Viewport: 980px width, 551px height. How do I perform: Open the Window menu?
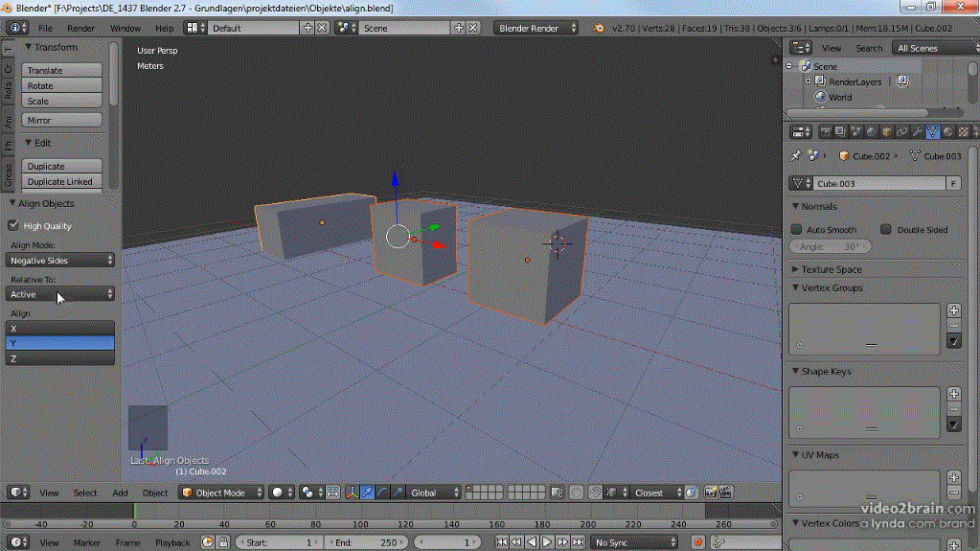(x=125, y=28)
